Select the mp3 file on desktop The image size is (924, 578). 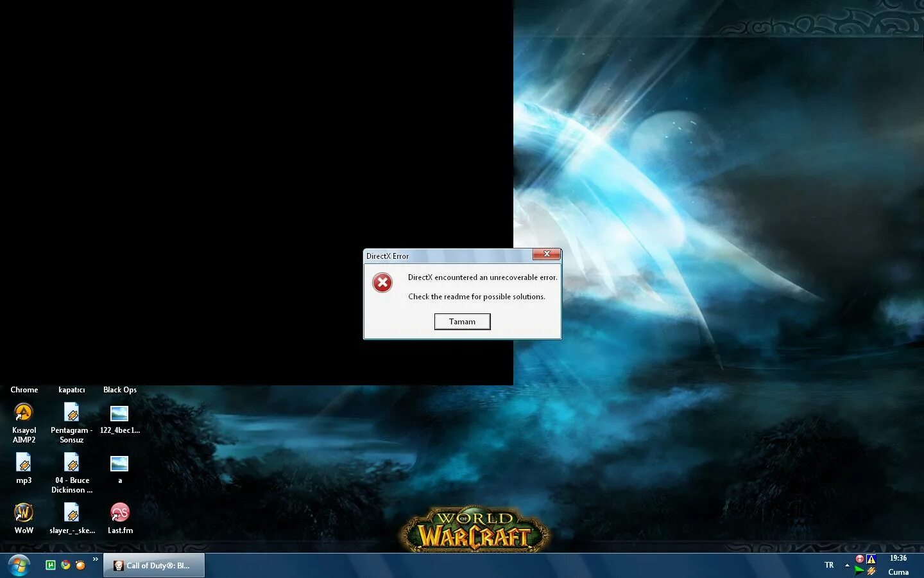click(x=24, y=469)
